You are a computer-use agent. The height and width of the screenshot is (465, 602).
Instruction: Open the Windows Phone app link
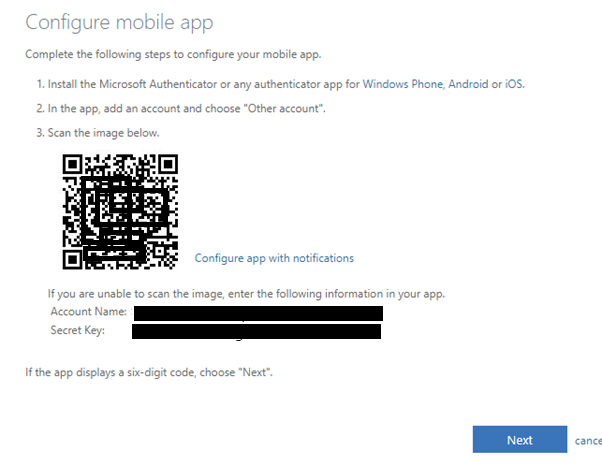[403, 84]
